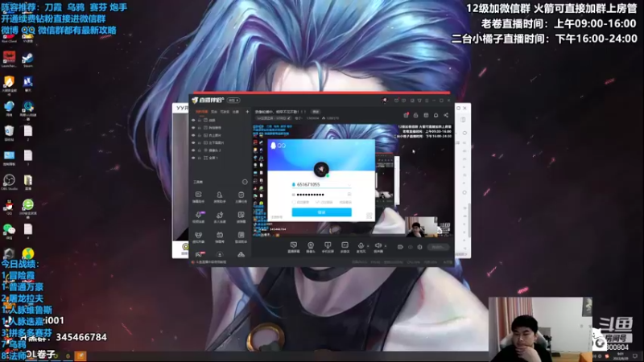644x362 pixels.
Task: Select the 全屏 1 source row
Action: pyautogui.click(x=220, y=158)
